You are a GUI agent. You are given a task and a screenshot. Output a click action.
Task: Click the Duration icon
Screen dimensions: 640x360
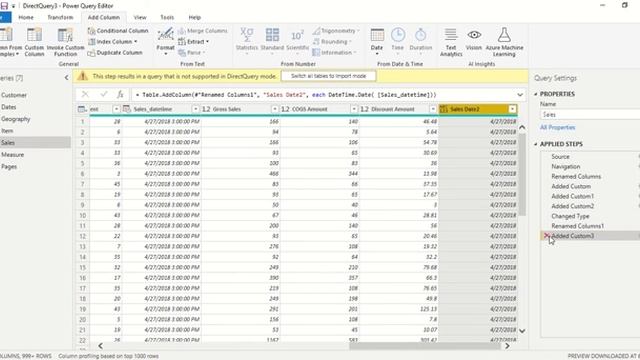[420, 40]
